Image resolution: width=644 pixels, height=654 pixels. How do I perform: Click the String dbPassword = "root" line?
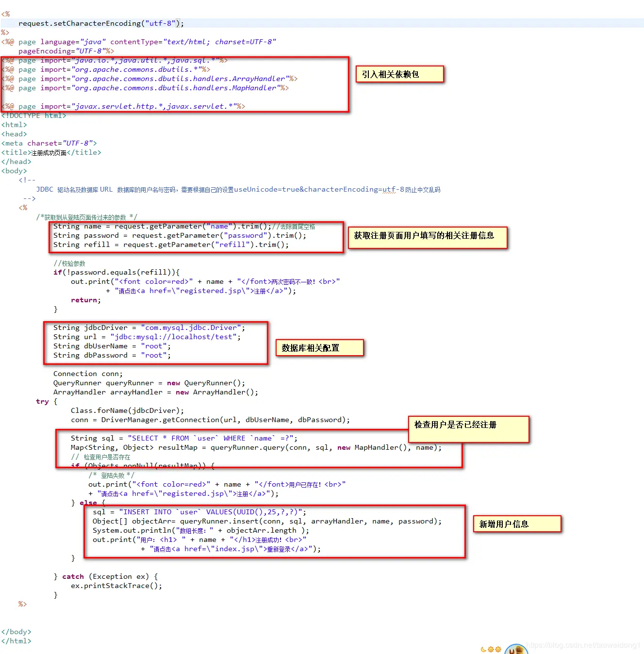pos(112,355)
